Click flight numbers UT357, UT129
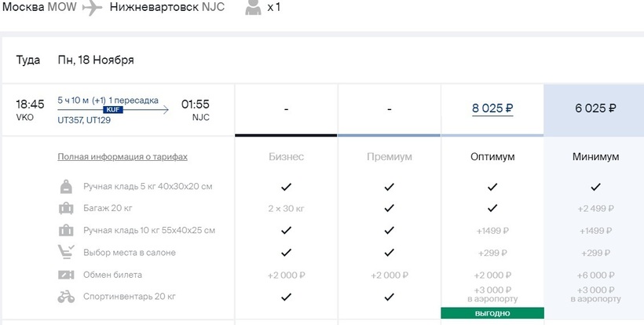The width and height of the screenshot is (644, 325). click(82, 119)
